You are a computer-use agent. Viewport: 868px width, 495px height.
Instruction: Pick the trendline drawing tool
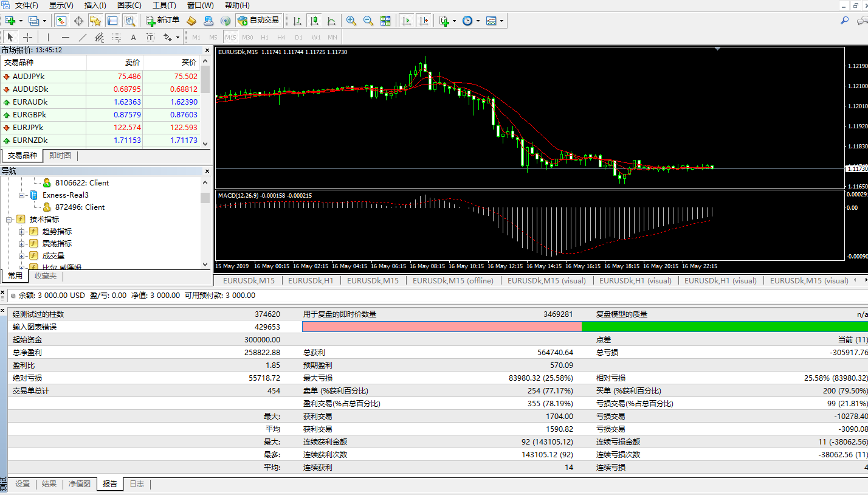click(83, 37)
